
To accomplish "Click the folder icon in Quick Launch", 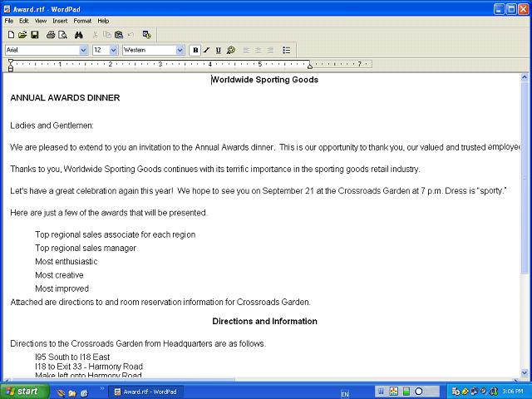I will (72, 393).
